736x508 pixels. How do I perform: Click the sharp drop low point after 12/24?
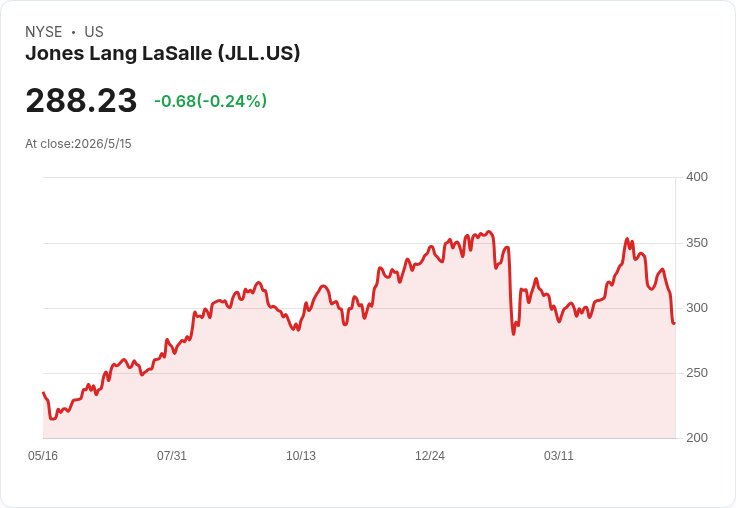[513, 334]
